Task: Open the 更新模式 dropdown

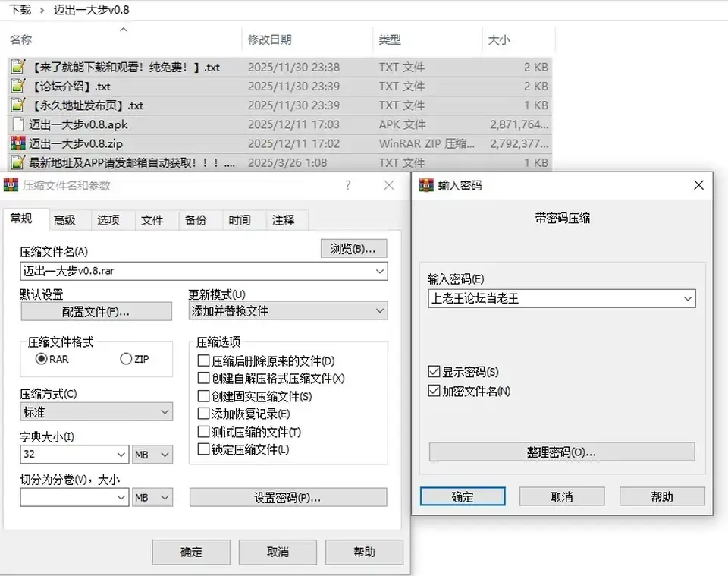Action: (288, 310)
